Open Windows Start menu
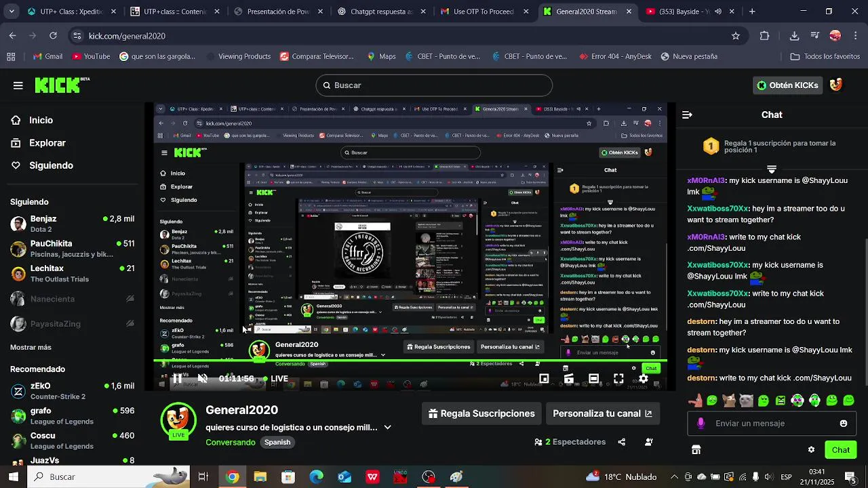Screen dimensions: 868x488 tap(13, 477)
